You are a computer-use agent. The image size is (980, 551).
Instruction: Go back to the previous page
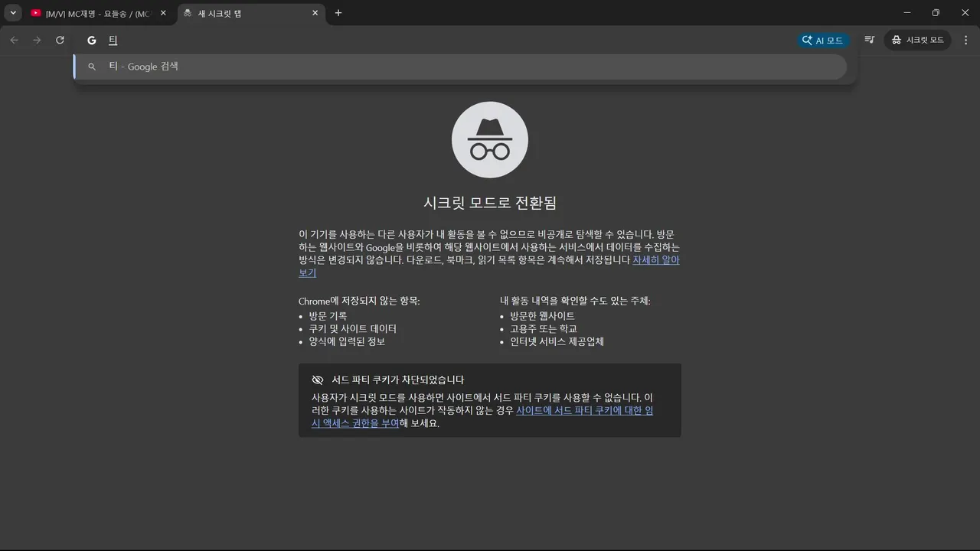pyautogui.click(x=14, y=40)
